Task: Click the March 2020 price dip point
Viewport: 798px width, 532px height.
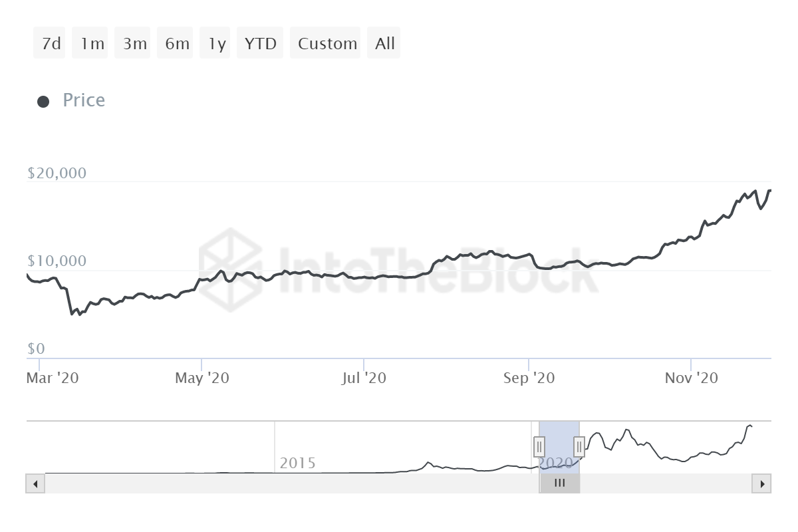Action: click(72, 313)
